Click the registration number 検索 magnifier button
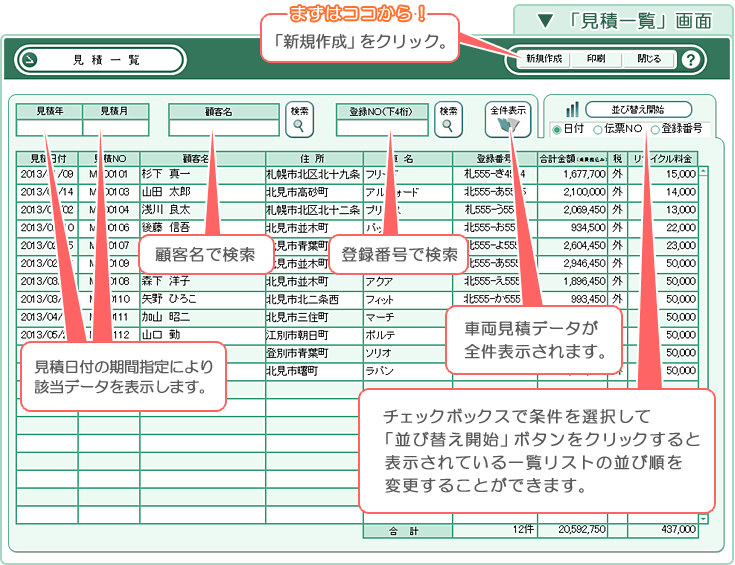 point(448,120)
